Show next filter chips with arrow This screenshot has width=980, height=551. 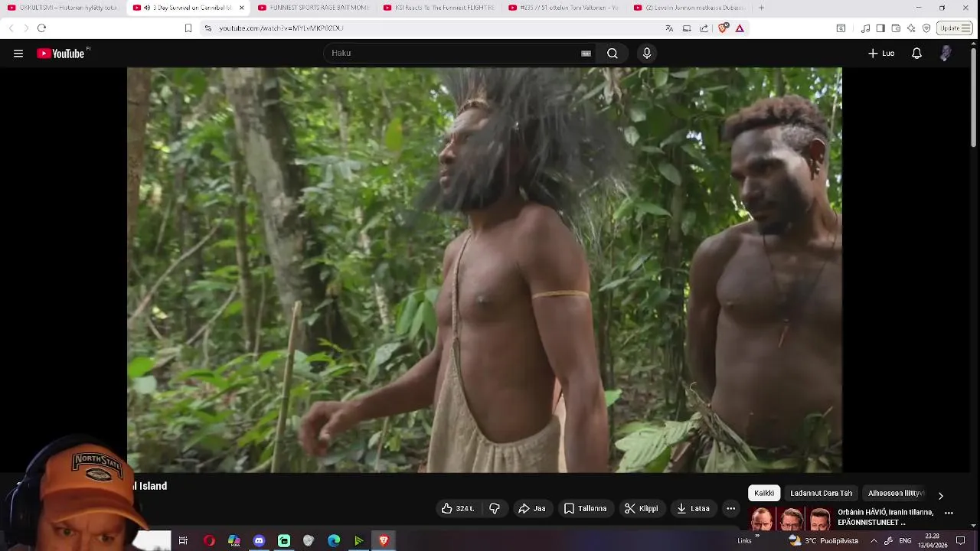[x=941, y=496]
